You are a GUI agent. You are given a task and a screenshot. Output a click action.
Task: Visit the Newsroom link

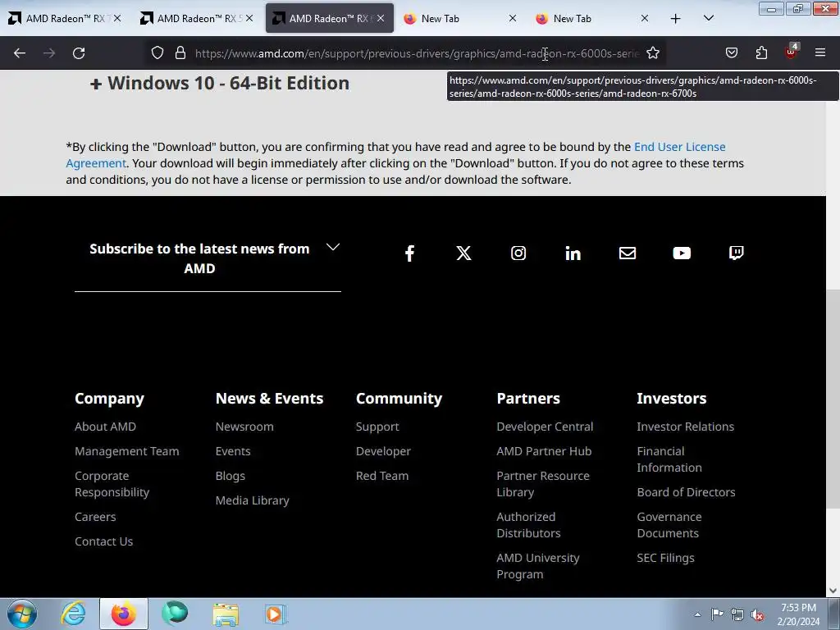244,427
